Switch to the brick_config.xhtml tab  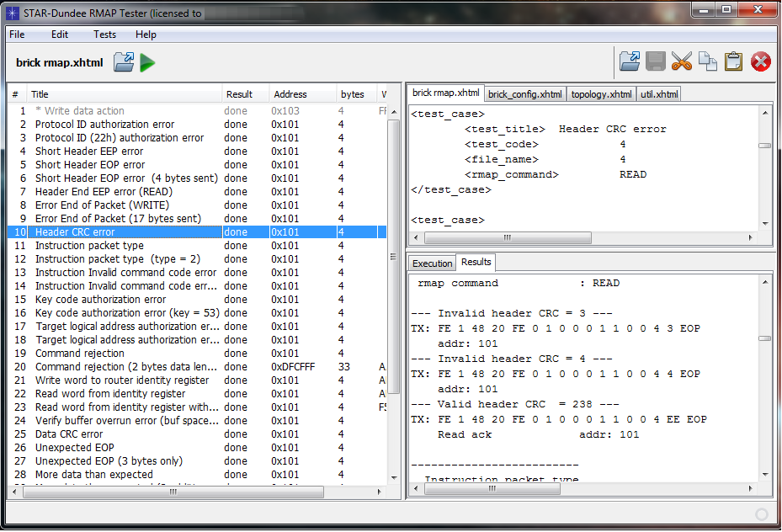[525, 94]
